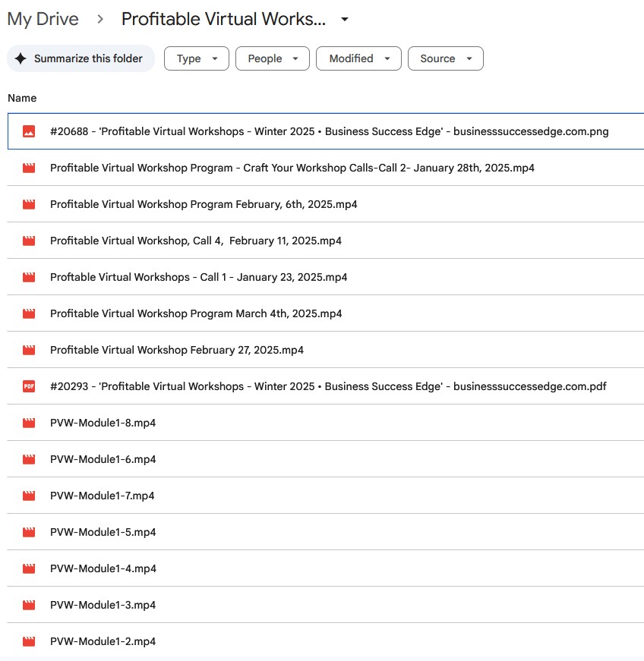Image resolution: width=644 pixels, height=661 pixels.
Task: Select the PVW-Module1-3.mp4 file row
Action: 103,605
